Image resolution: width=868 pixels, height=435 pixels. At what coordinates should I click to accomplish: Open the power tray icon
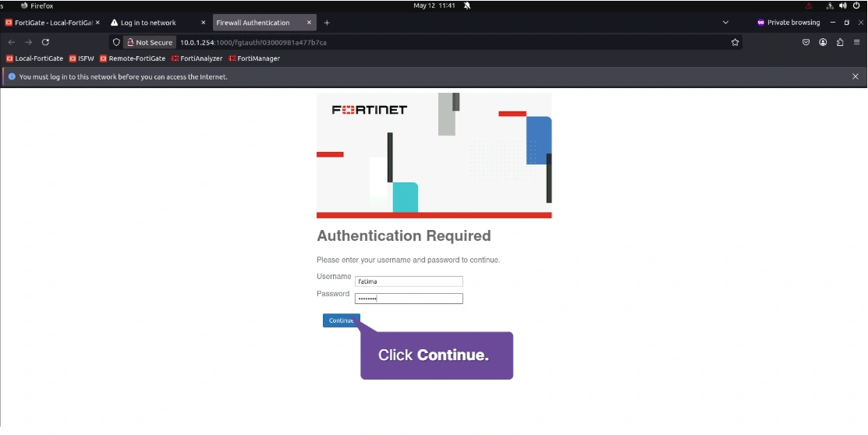(856, 5)
